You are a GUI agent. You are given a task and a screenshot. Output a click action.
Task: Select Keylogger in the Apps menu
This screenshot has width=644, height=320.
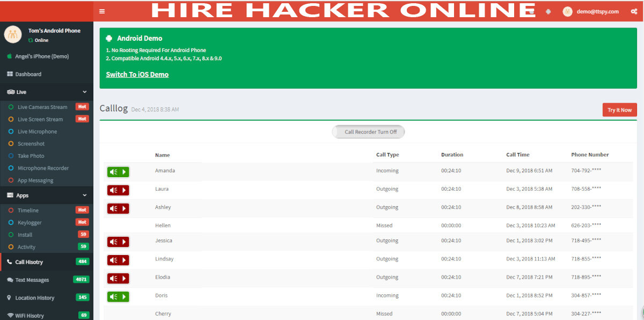coord(29,222)
